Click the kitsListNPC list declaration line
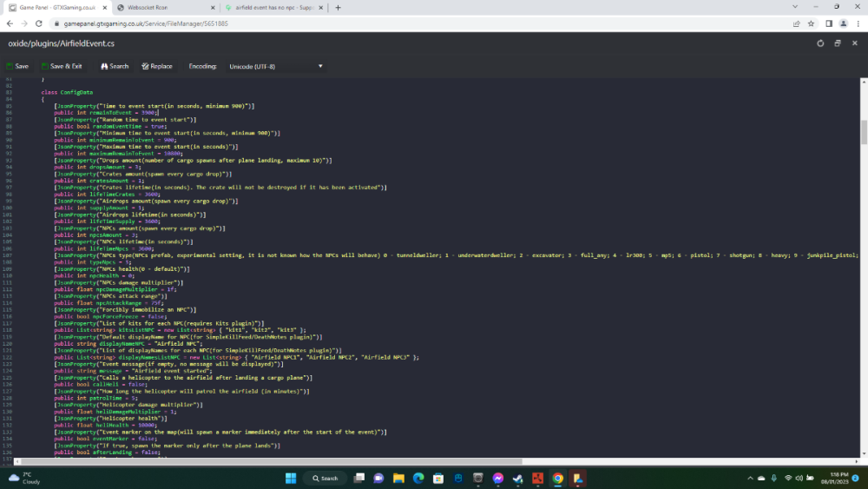The image size is (868, 489). point(180,330)
